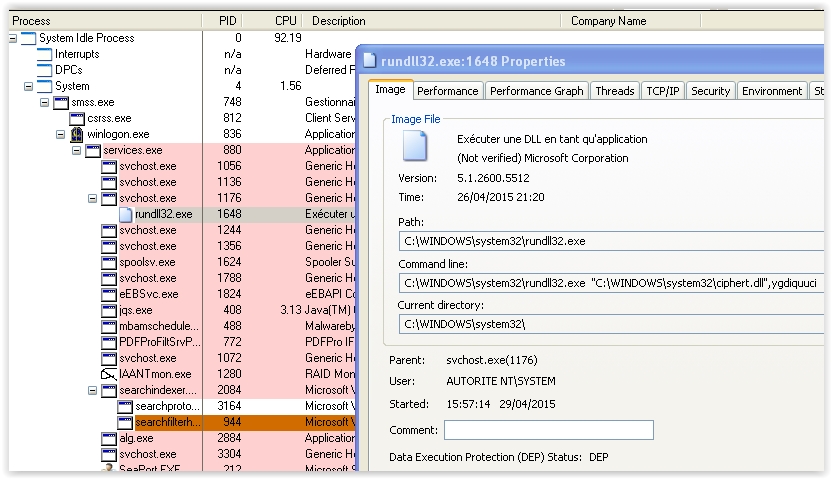The height and width of the screenshot is (479, 832).
Task: Select svchost.exe with PID 3304
Action: pyautogui.click(x=182, y=455)
